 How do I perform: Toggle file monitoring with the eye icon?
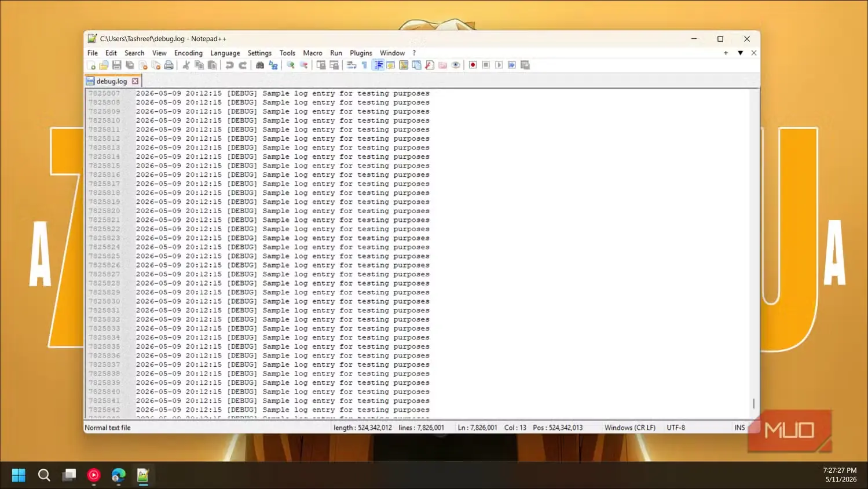pos(456,65)
